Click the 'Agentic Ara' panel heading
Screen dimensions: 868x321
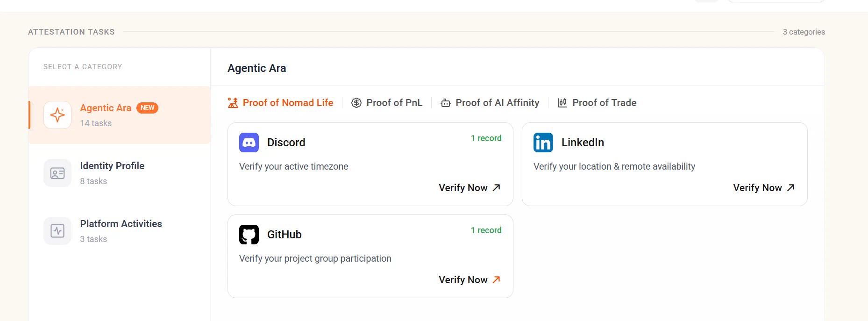(256, 68)
